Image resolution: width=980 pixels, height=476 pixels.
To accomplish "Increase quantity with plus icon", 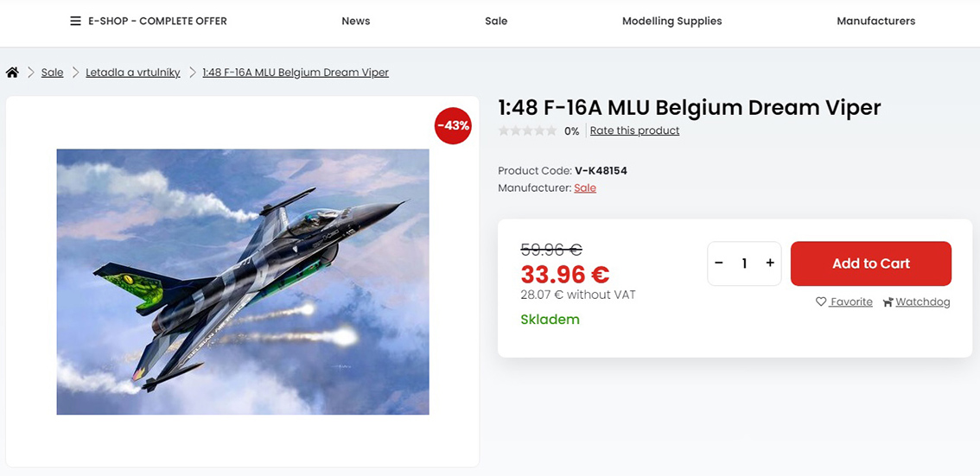I will (x=770, y=263).
